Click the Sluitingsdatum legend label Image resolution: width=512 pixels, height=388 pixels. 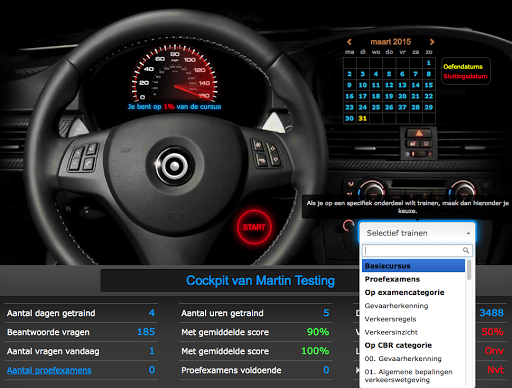pyautogui.click(x=465, y=76)
